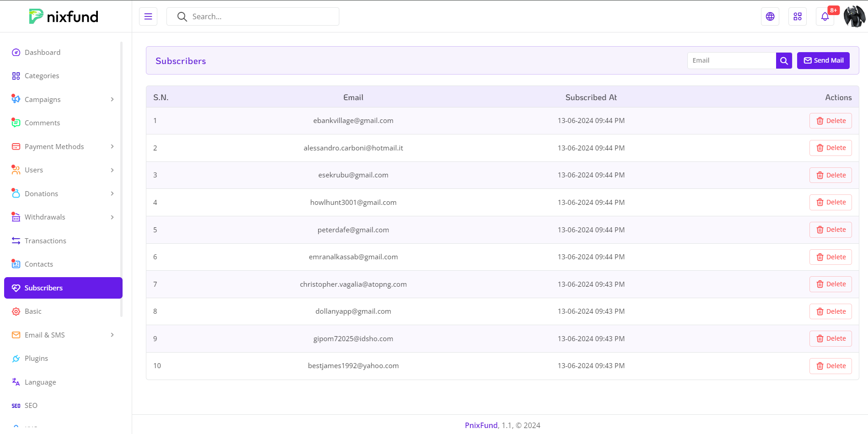Open the globe language selector icon

click(x=770, y=16)
